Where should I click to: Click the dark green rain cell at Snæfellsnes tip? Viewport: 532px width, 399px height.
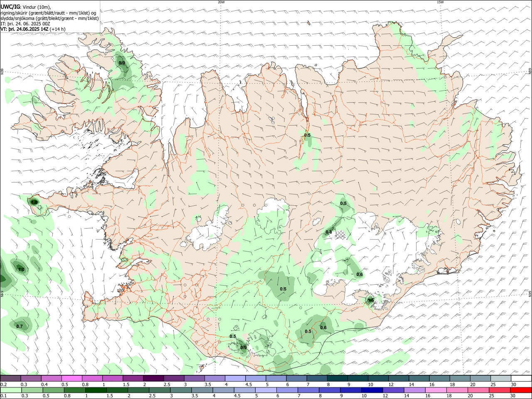(x=34, y=202)
